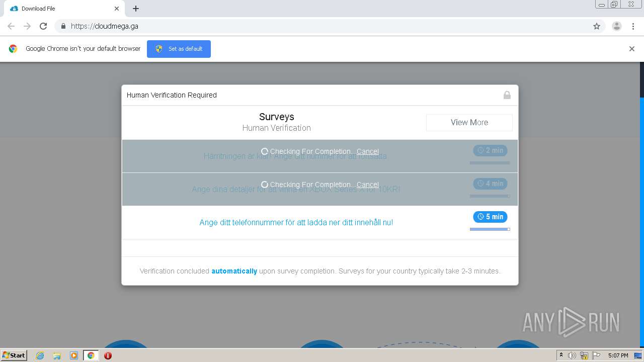Dismiss the default browser infobar
Viewport: 644px width, 362px height.
point(632,49)
